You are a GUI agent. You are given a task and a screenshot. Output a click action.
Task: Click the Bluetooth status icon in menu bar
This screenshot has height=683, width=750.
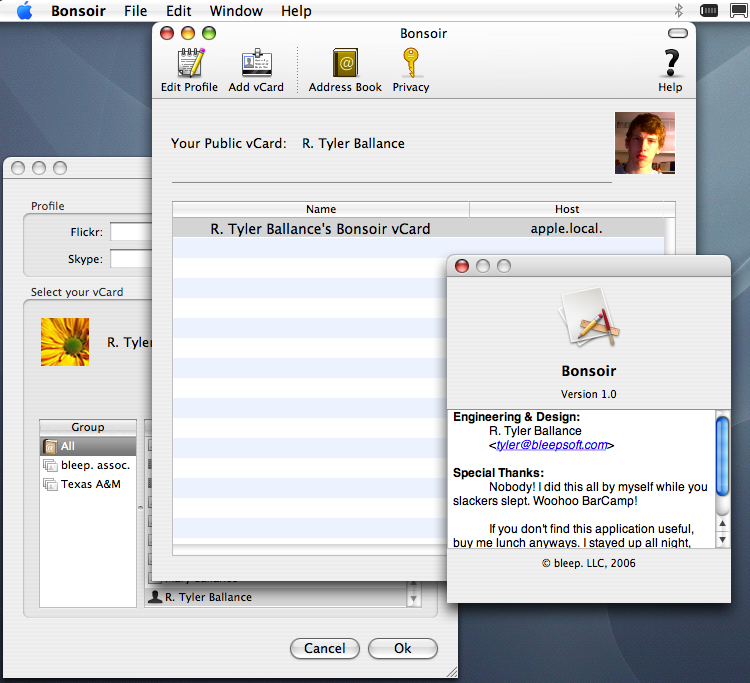coord(678,11)
